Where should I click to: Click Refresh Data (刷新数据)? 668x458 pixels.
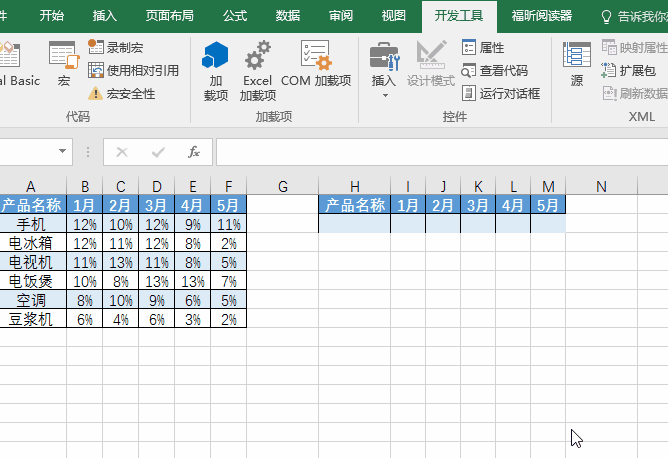634,93
